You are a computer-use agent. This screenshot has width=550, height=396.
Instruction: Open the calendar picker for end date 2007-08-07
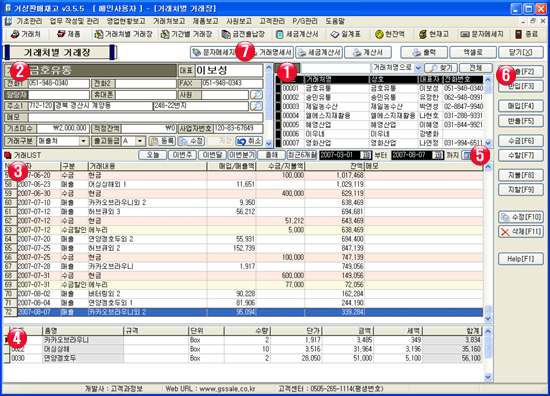coord(437,155)
